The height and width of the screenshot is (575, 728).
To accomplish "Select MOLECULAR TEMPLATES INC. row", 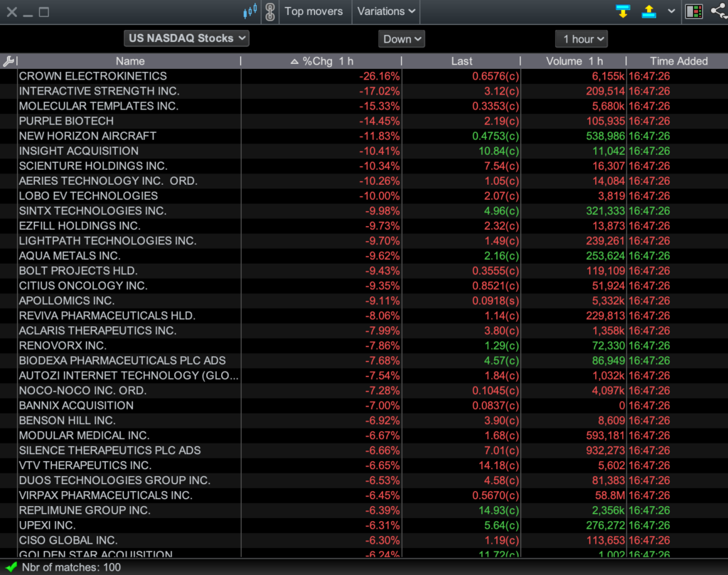I will click(x=364, y=106).
